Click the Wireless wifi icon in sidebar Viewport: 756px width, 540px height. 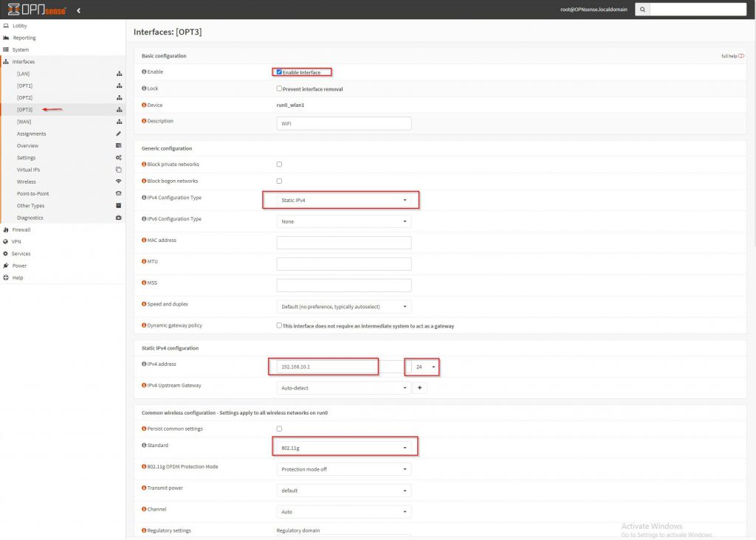[118, 181]
